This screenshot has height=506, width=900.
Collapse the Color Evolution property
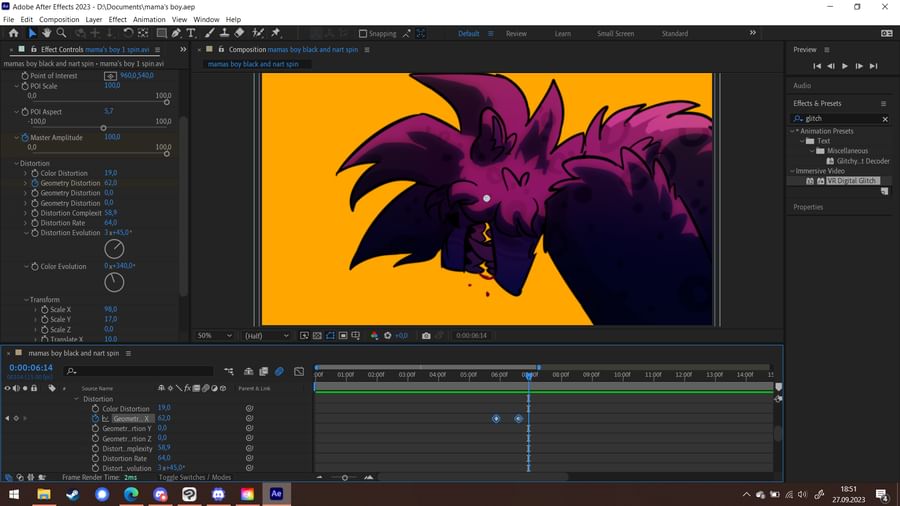[x=26, y=267]
